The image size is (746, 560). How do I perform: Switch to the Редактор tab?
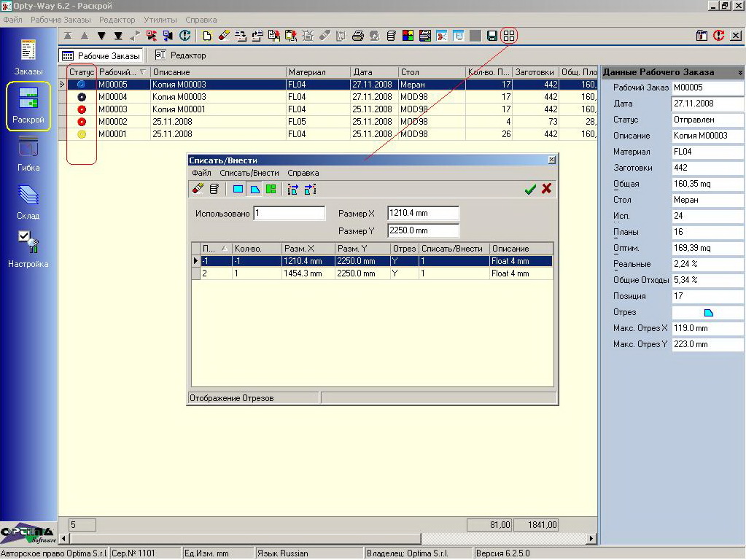click(x=181, y=55)
